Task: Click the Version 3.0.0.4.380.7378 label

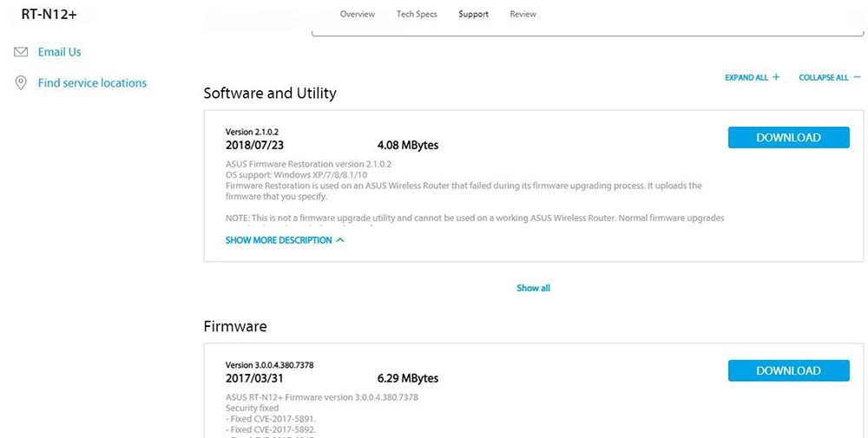Action: click(270, 365)
